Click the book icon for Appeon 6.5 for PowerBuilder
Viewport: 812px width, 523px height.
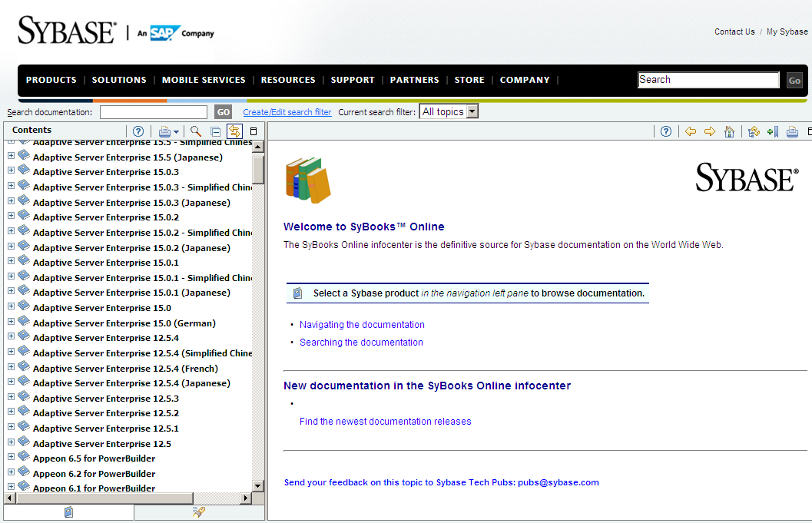click(24, 455)
